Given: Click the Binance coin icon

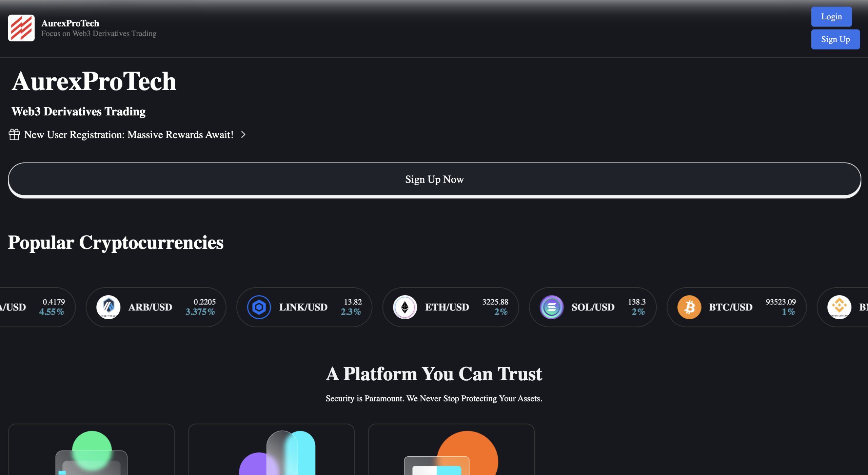Looking at the screenshot, I should [x=839, y=307].
